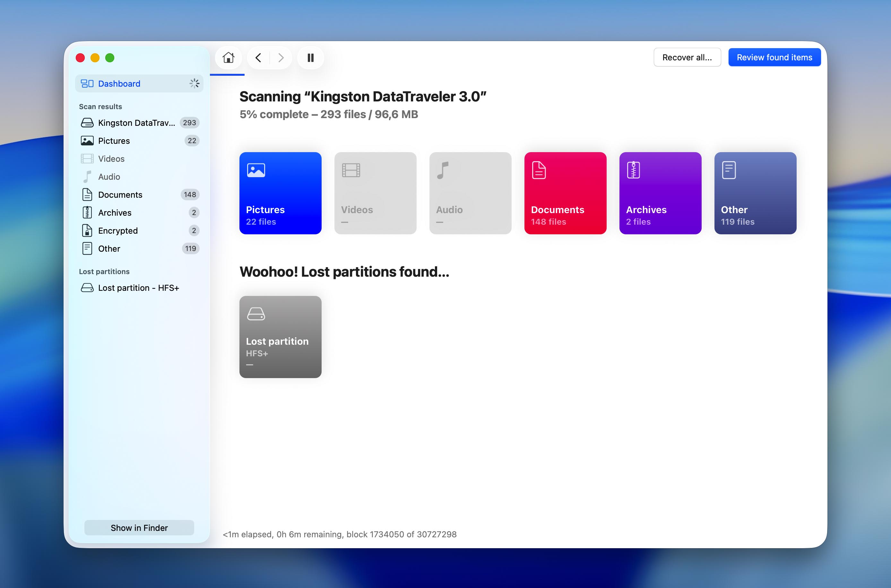
Task: Open Lost partition - HFS+ sidebar item
Action: [139, 288]
